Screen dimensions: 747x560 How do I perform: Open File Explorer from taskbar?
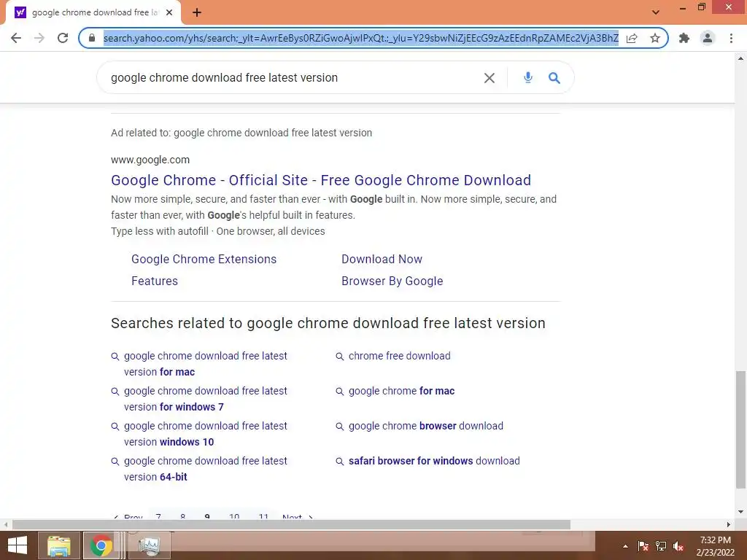point(59,545)
